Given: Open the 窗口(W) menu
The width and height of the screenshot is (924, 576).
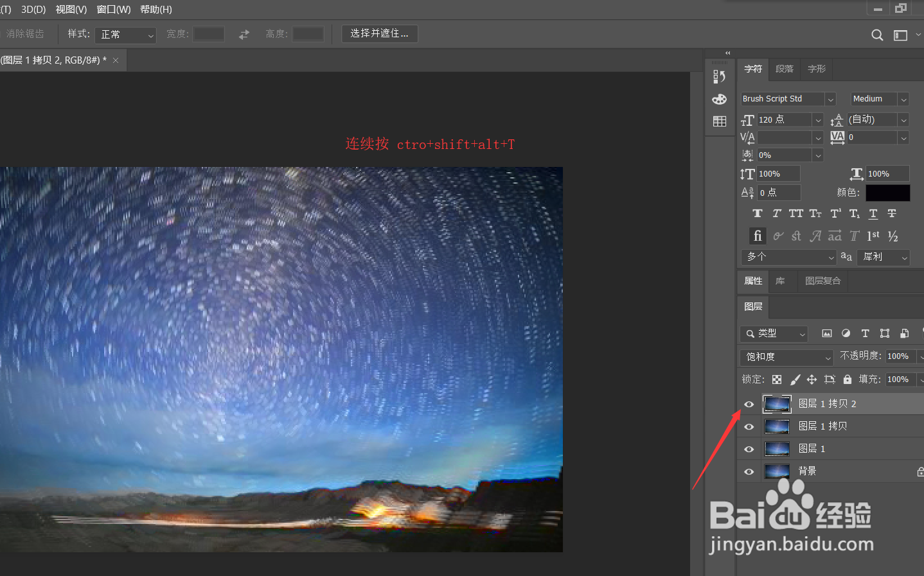Looking at the screenshot, I should [113, 10].
